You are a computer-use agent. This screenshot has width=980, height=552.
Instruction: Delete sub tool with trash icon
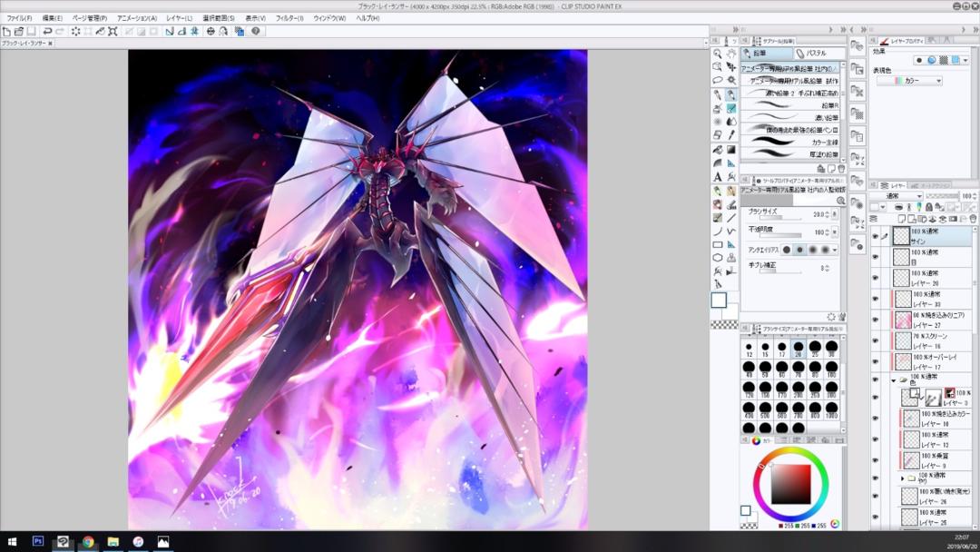click(x=841, y=169)
